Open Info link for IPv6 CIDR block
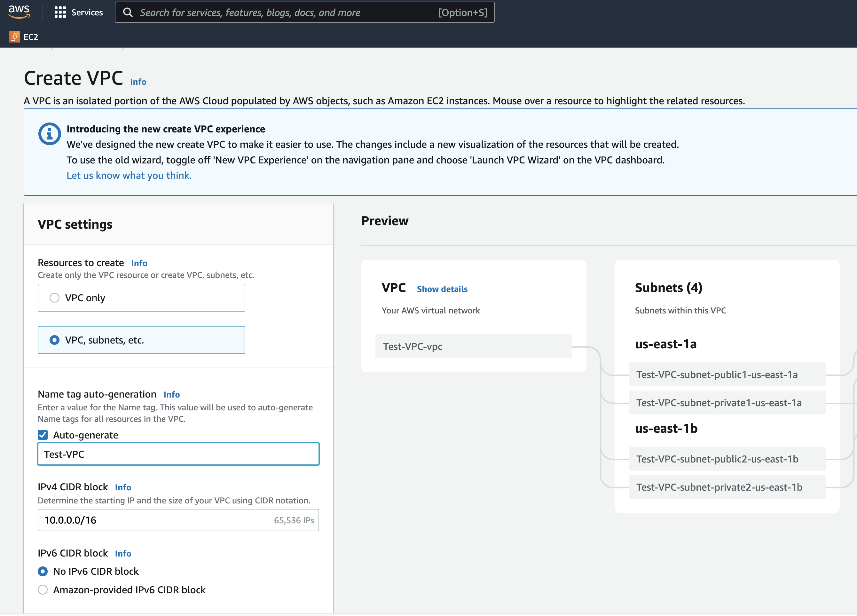This screenshot has height=616, width=857. (x=123, y=554)
